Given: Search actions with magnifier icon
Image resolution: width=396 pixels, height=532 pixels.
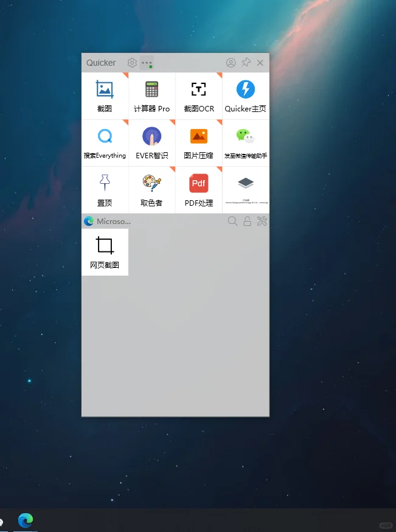Looking at the screenshot, I should pyautogui.click(x=232, y=221).
